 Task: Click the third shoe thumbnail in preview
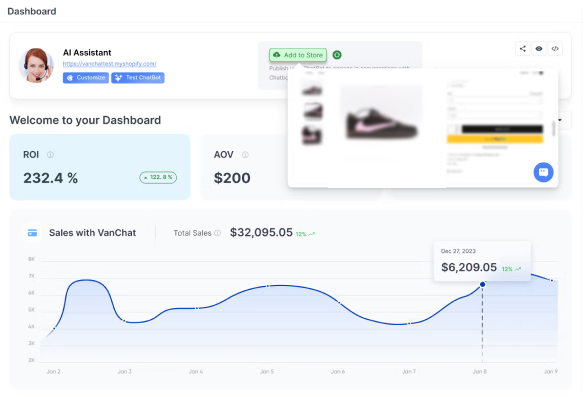point(312,135)
